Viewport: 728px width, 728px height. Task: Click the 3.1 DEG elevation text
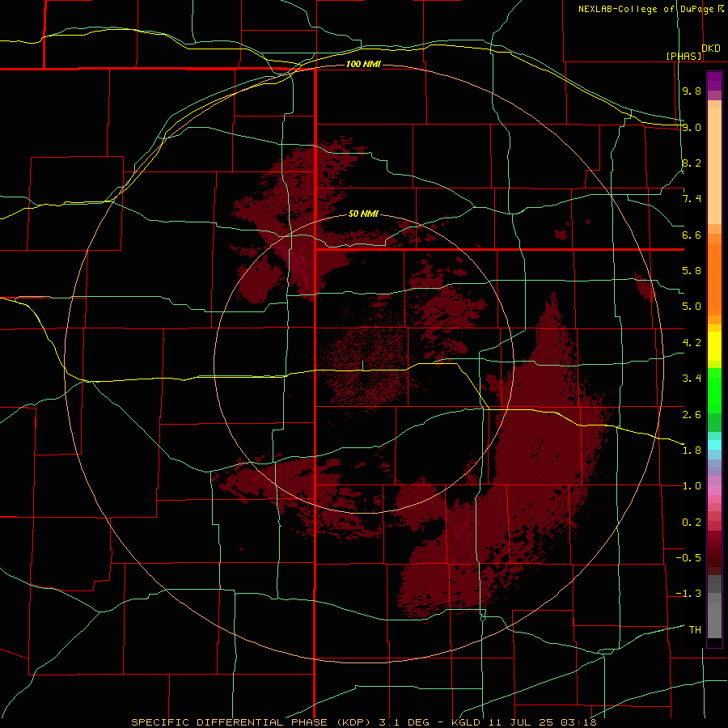[405, 722]
